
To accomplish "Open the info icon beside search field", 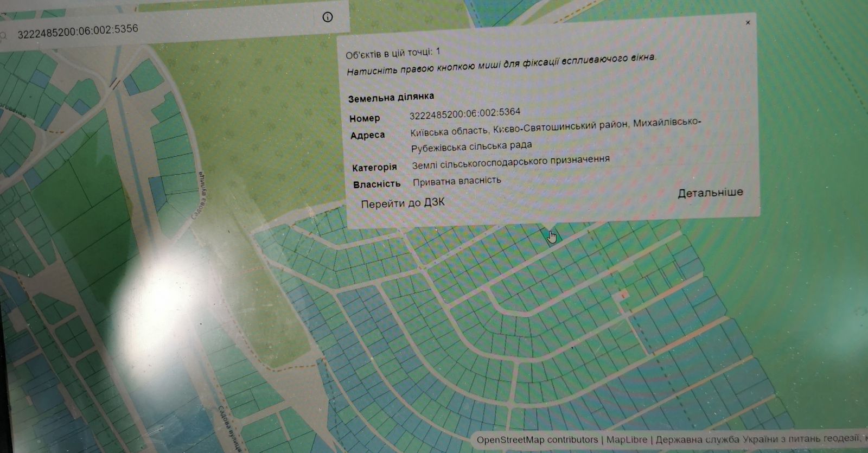I will (328, 17).
